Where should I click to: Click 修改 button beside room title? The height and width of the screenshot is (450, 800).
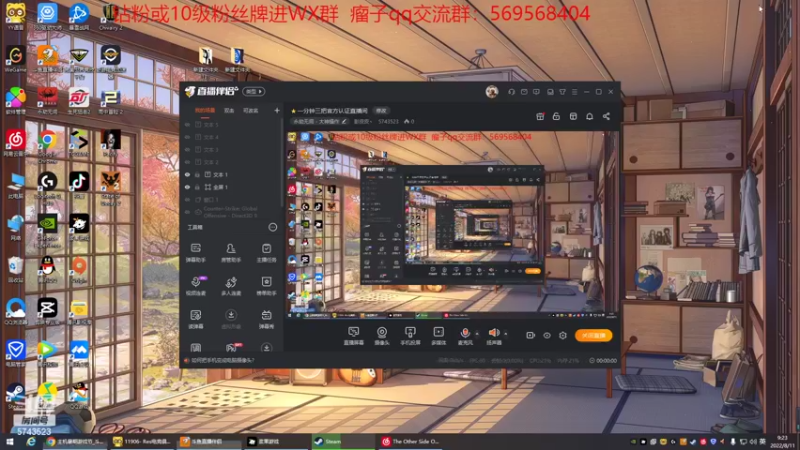381,111
